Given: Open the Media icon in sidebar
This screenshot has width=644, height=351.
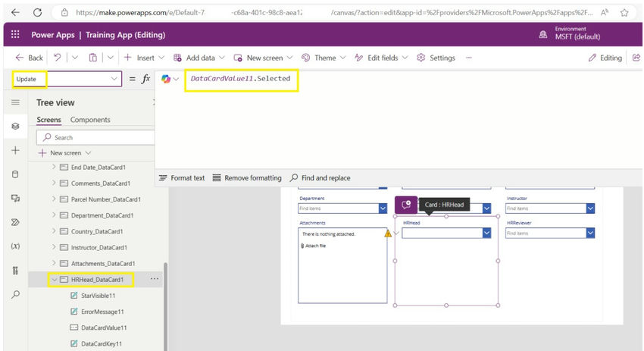Looking at the screenshot, I should point(15,199).
